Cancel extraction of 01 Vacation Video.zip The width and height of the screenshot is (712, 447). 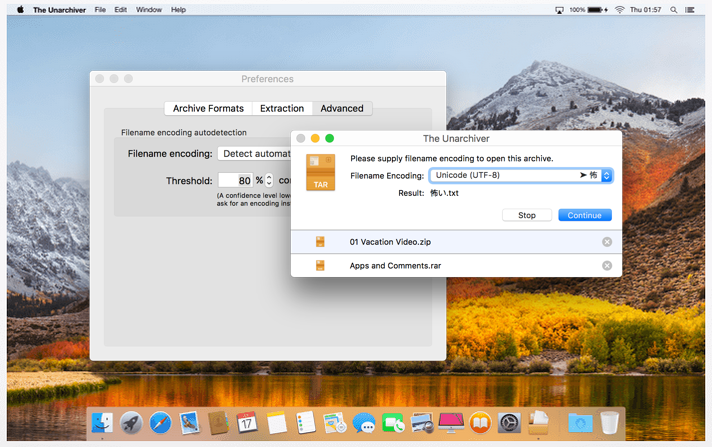tap(607, 242)
